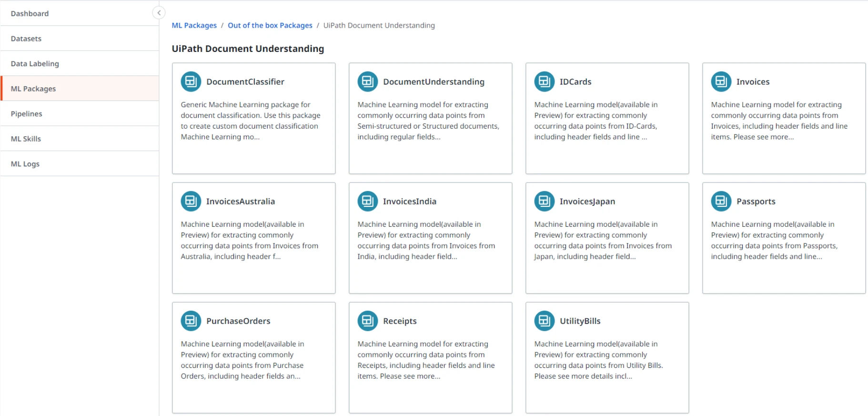Click the DocumentClassifier package icon
868x416 pixels.
click(x=191, y=81)
